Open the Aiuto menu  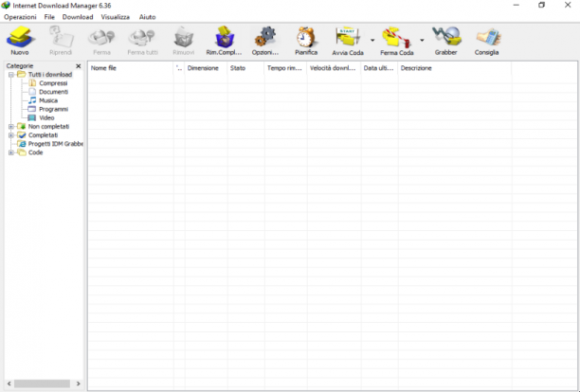(x=147, y=17)
